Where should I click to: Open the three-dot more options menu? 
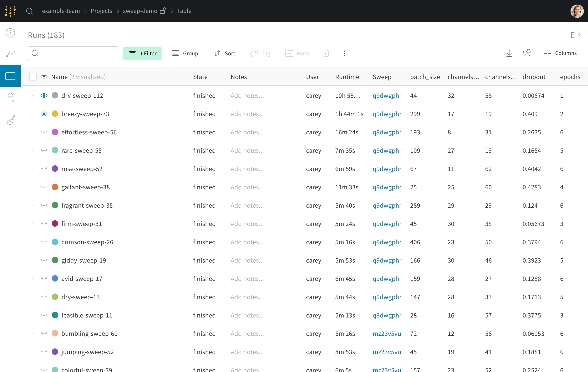click(344, 53)
